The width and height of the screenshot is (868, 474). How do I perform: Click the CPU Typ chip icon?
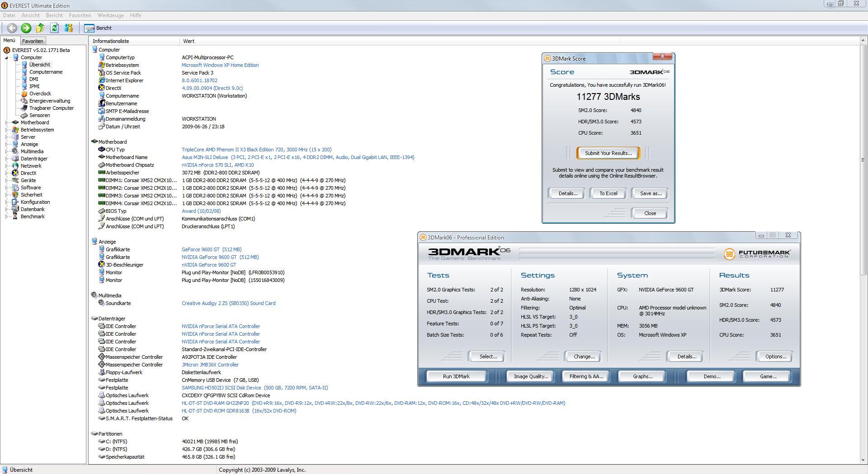(102, 150)
